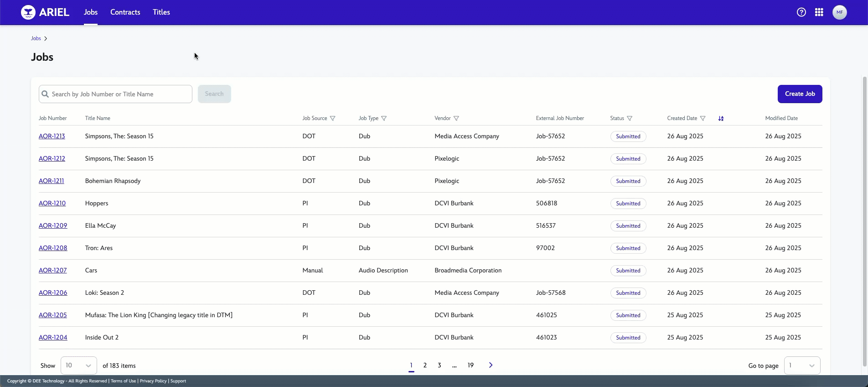Click external job number 97002
Screen dimensions: 868x387
click(545, 248)
